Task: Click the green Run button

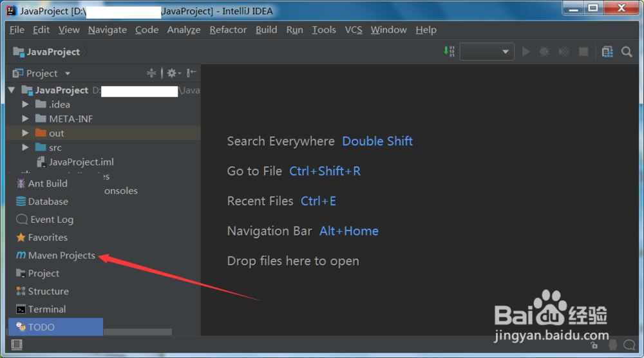Action: pos(526,52)
